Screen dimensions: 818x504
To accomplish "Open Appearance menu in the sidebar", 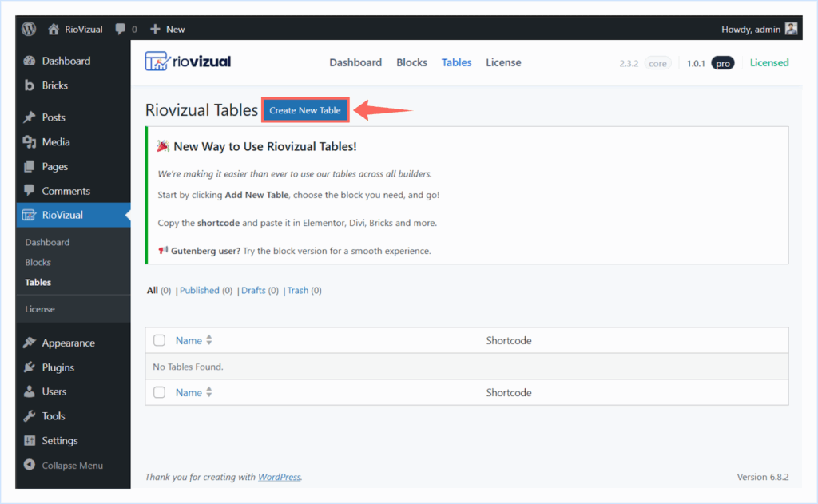I will point(68,343).
